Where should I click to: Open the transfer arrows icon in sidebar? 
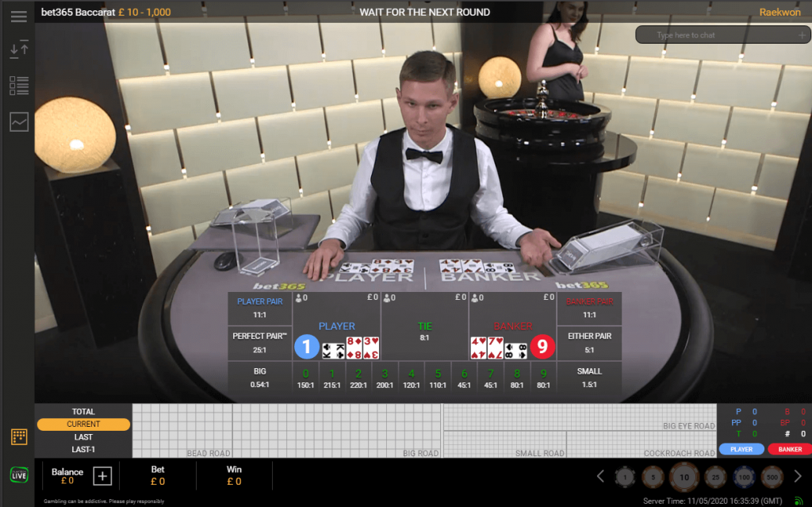point(19,49)
